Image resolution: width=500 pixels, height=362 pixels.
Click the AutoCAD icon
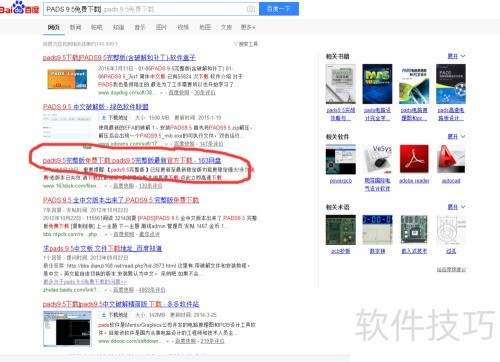click(x=451, y=159)
